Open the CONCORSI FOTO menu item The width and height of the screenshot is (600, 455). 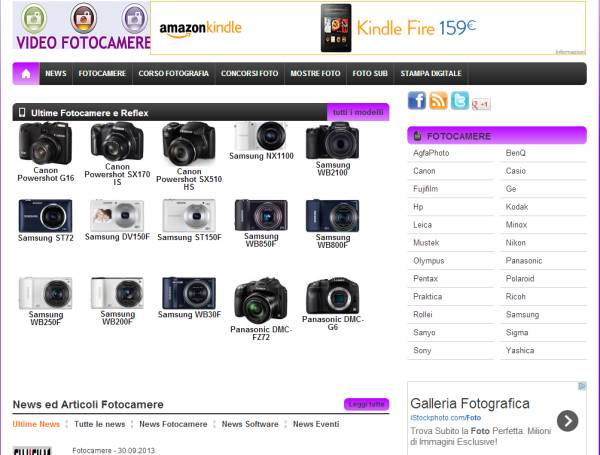[249, 73]
